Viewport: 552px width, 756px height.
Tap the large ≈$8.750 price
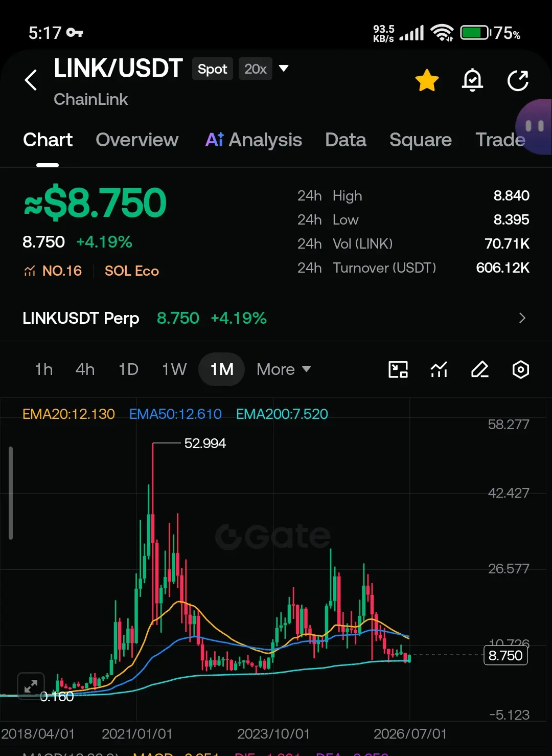(x=95, y=203)
